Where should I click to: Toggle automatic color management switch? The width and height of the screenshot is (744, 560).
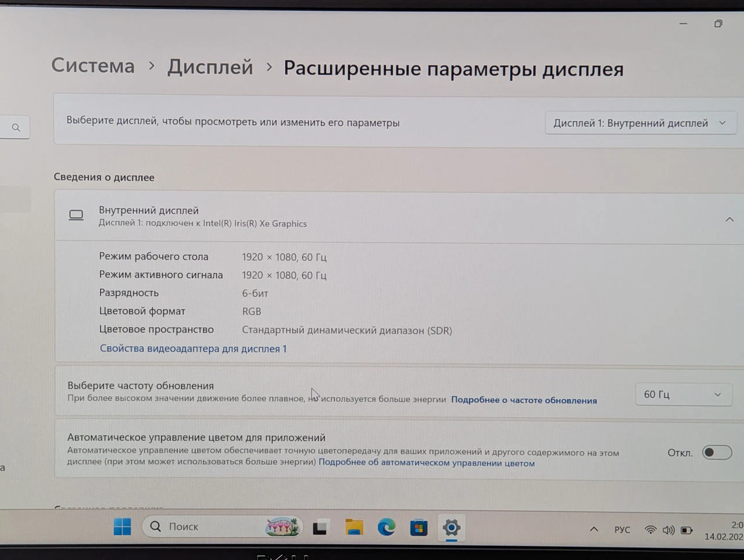click(717, 453)
